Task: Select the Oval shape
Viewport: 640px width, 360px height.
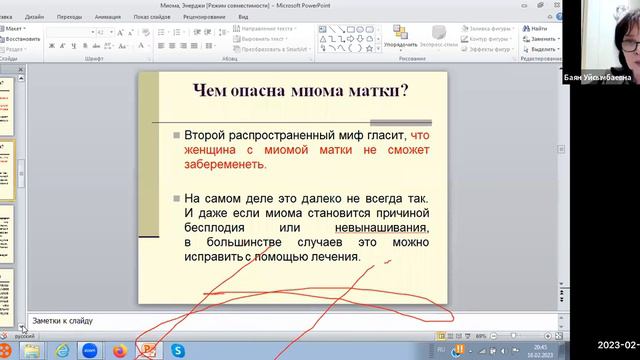Action: (x=360, y=29)
